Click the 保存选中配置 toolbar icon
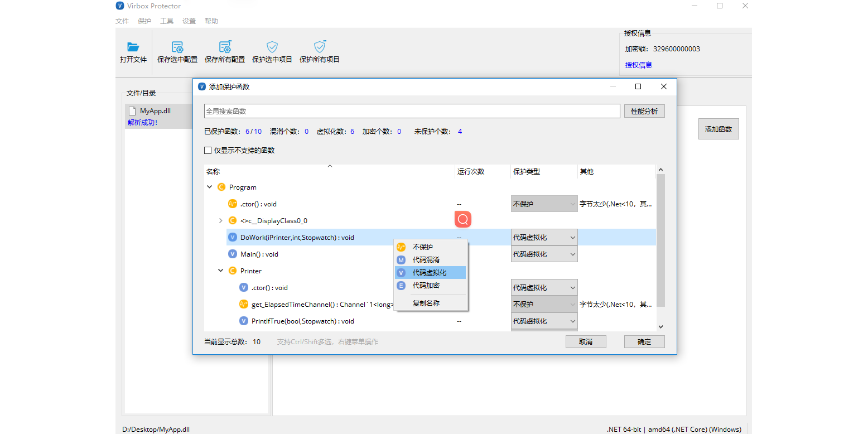Image resolution: width=868 pixels, height=434 pixels. (x=177, y=51)
